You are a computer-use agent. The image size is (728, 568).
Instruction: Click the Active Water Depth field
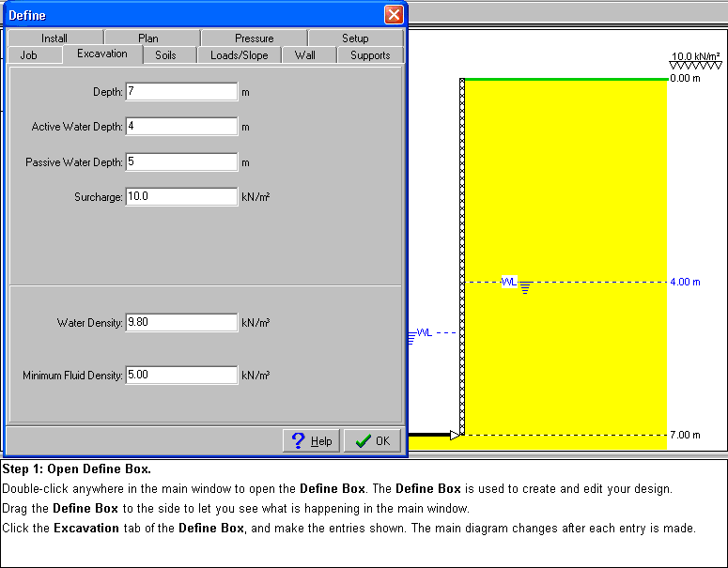pyautogui.click(x=181, y=127)
